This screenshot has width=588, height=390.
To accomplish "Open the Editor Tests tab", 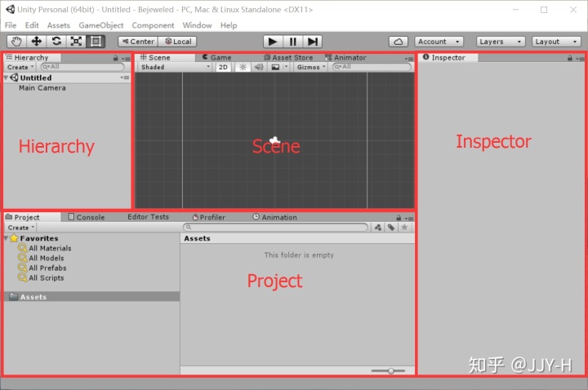I will tap(148, 217).
